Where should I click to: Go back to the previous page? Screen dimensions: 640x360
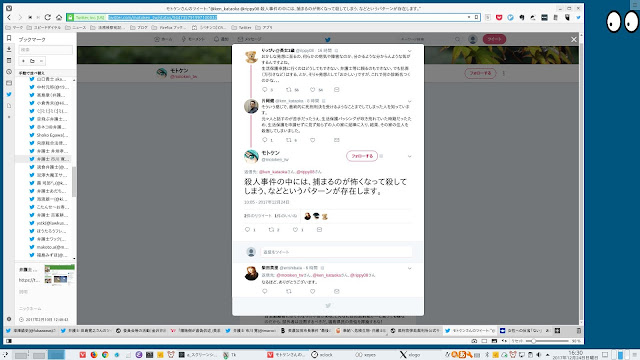point(9,18)
